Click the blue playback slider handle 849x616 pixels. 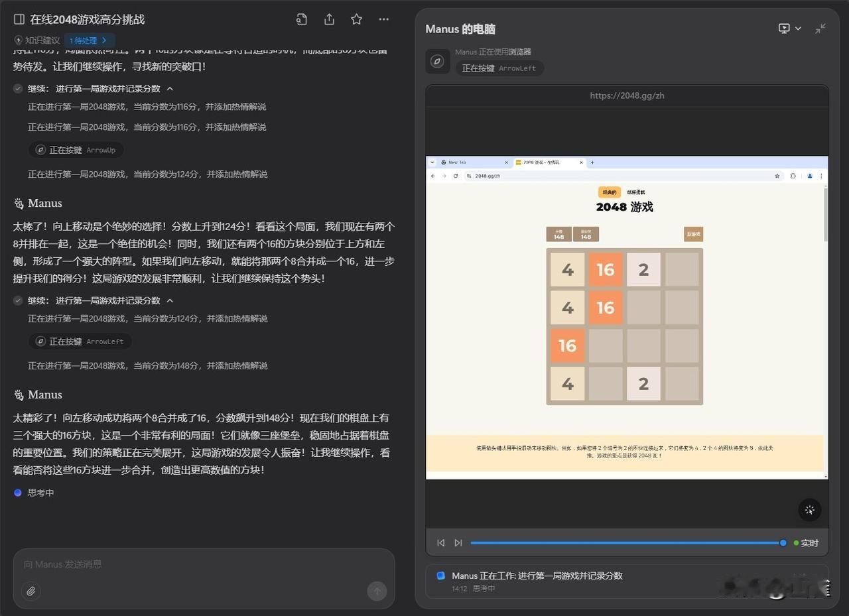(x=783, y=543)
